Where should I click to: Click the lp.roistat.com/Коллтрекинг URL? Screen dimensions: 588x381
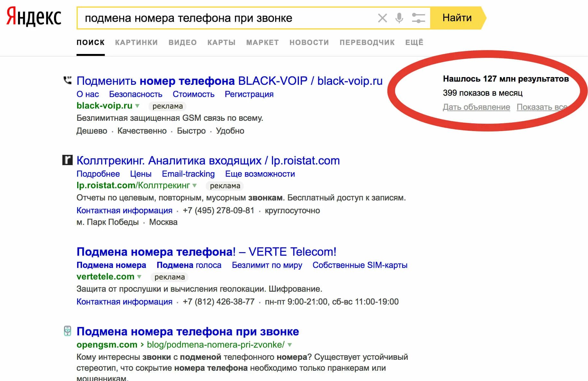click(133, 185)
